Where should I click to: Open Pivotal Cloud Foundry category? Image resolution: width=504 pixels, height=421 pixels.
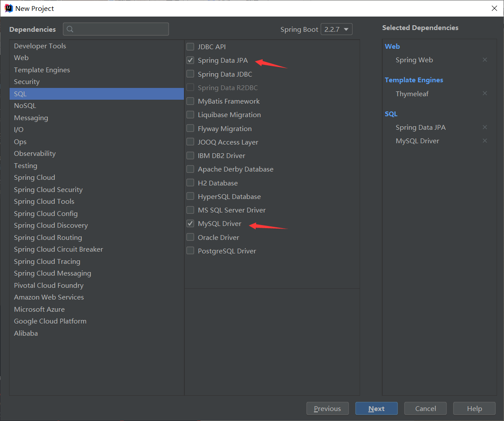point(97,286)
